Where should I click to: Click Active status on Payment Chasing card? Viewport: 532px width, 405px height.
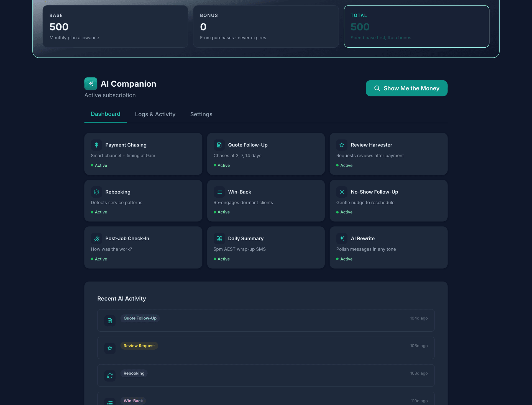pyautogui.click(x=99, y=165)
